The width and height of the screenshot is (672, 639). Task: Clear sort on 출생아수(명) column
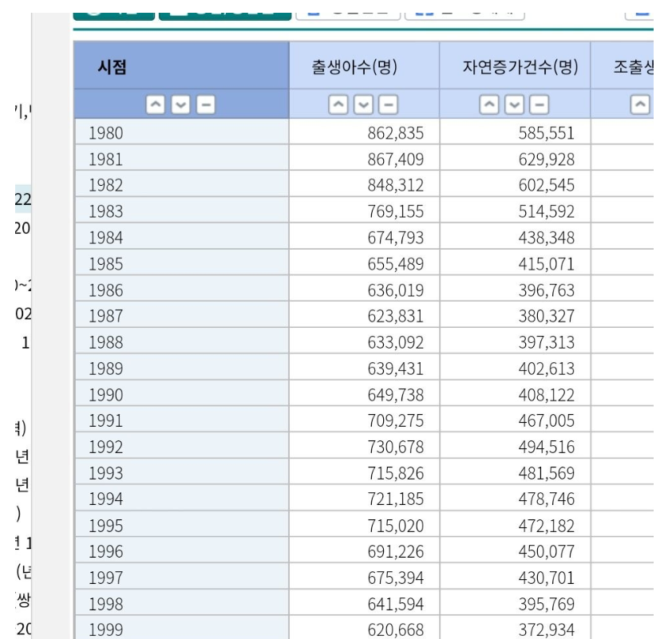coord(389,105)
